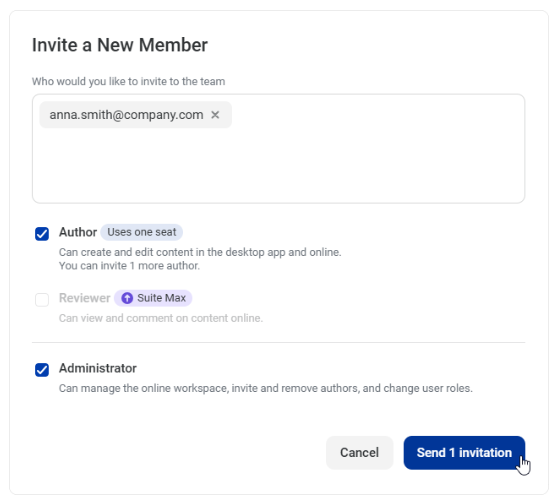Click the 'Invite a New Member' heading
555x500 pixels.
[x=120, y=45]
